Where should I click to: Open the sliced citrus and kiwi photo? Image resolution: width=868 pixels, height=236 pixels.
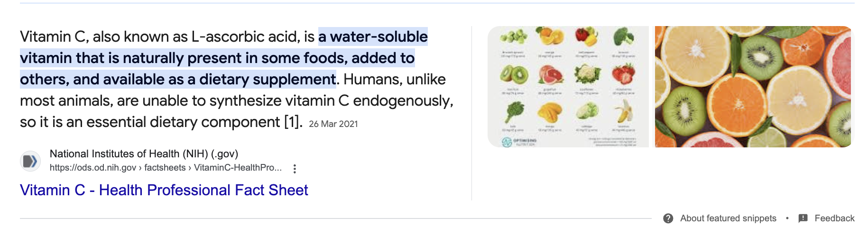pos(753,87)
